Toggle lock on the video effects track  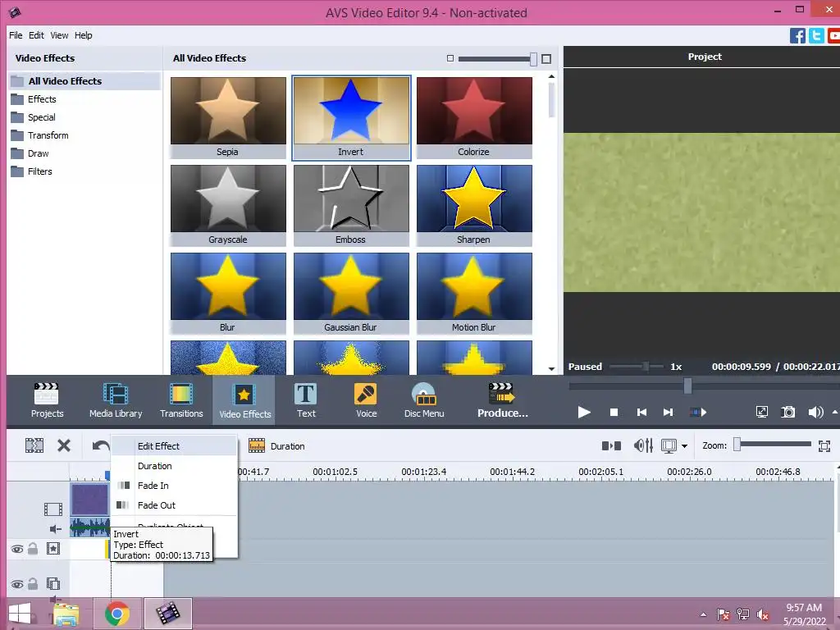click(33, 549)
